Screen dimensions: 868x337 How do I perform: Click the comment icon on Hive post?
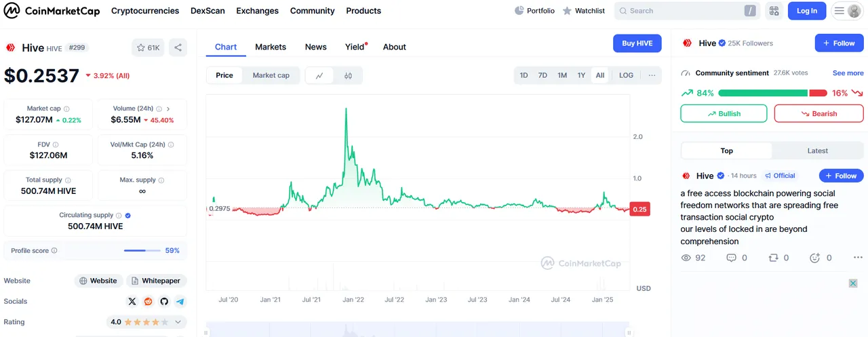(x=731, y=258)
